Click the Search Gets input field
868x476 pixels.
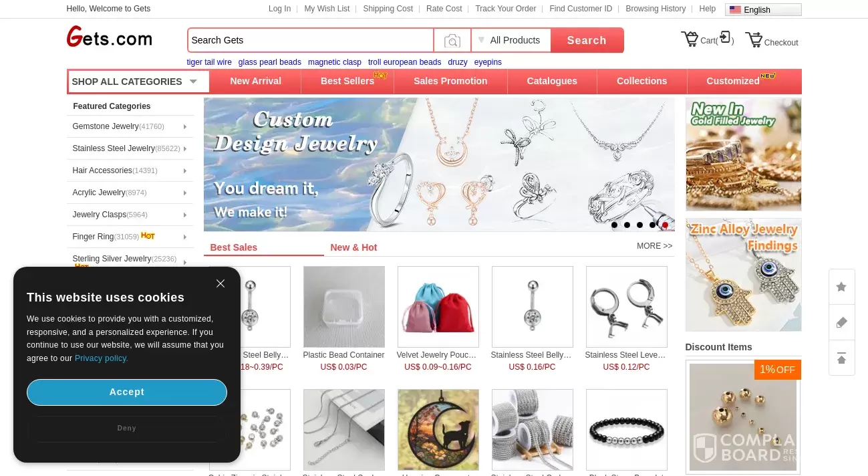click(x=311, y=40)
